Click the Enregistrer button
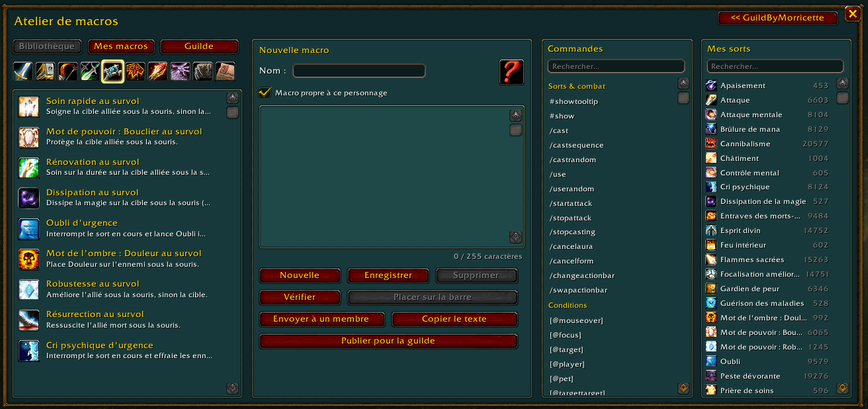The image size is (868, 409). (x=388, y=275)
